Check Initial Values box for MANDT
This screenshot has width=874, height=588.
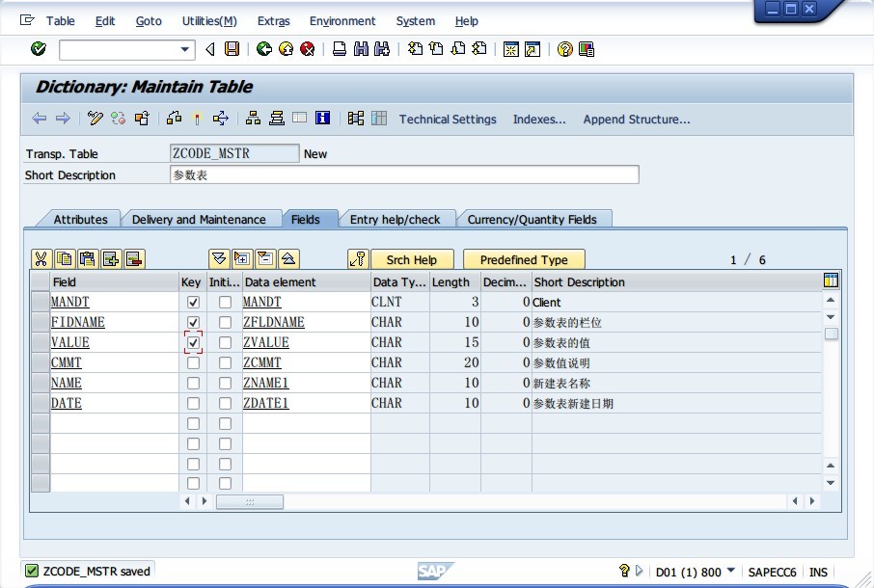225,302
